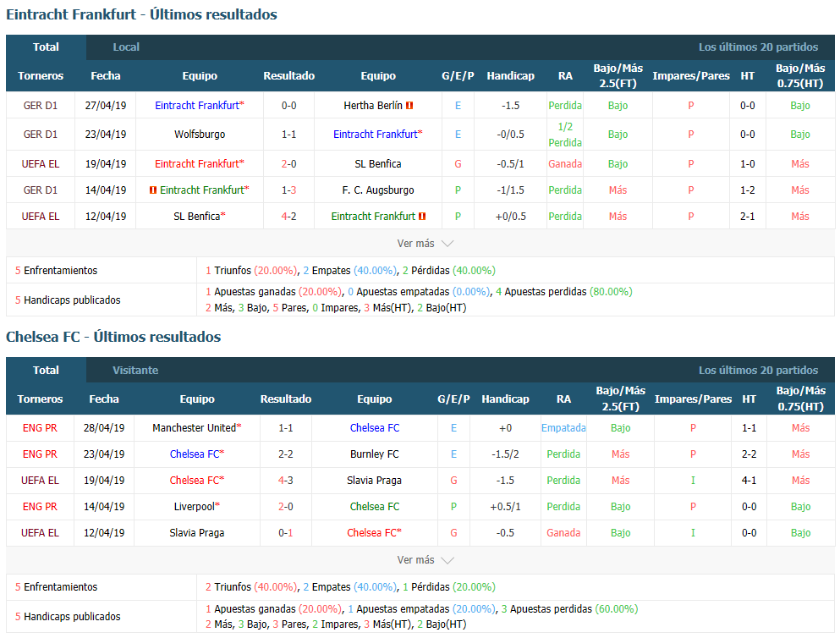Viewport: 840px width, 638px height.
Task: Click the 1-3 result against F. C. Augsburgo
Action: [x=288, y=190]
